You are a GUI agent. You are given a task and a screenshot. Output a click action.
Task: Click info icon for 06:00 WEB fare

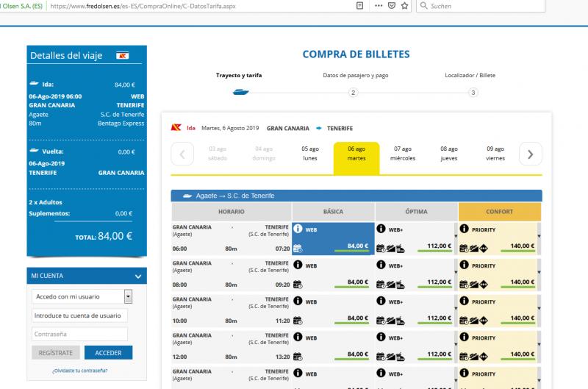pyautogui.click(x=298, y=229)
